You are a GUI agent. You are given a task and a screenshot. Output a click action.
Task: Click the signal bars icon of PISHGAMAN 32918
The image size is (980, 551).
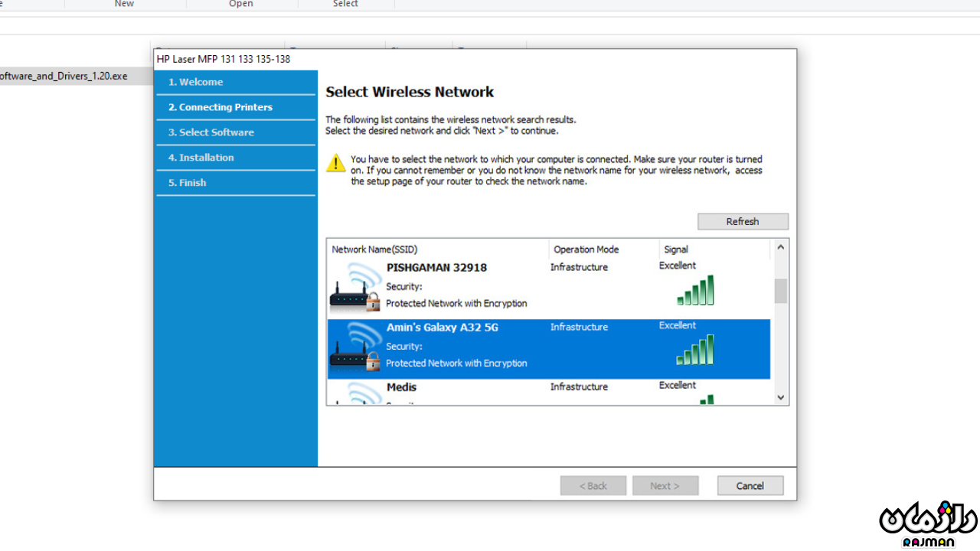[x=695, y=290]
